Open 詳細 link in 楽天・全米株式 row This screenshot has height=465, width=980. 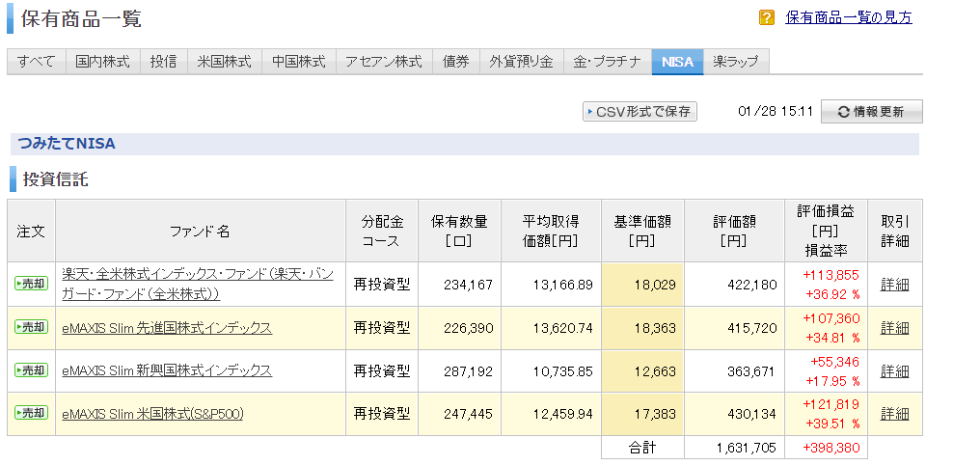pyautogui.click(x=894, y=285)
